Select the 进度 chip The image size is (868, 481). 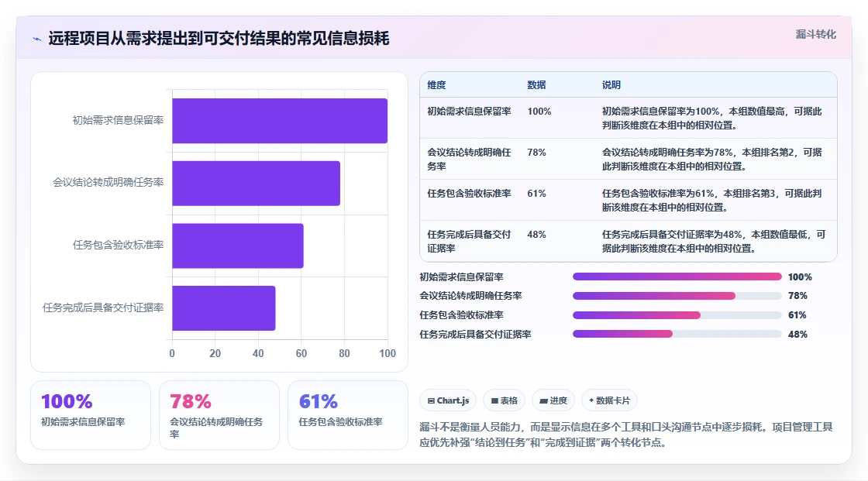click(553, 400)
